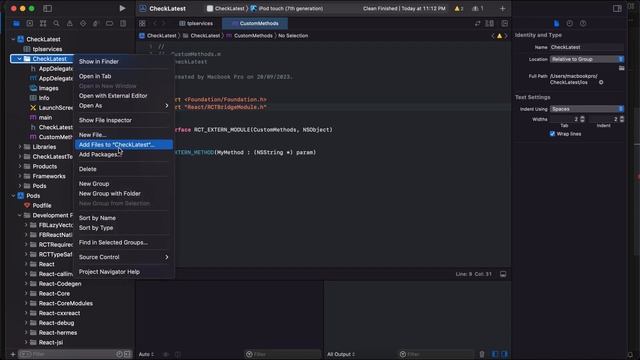Open the Indent Using Spaces dropdown
Viewport: 640px width, 360px height.
pos(587,109)
